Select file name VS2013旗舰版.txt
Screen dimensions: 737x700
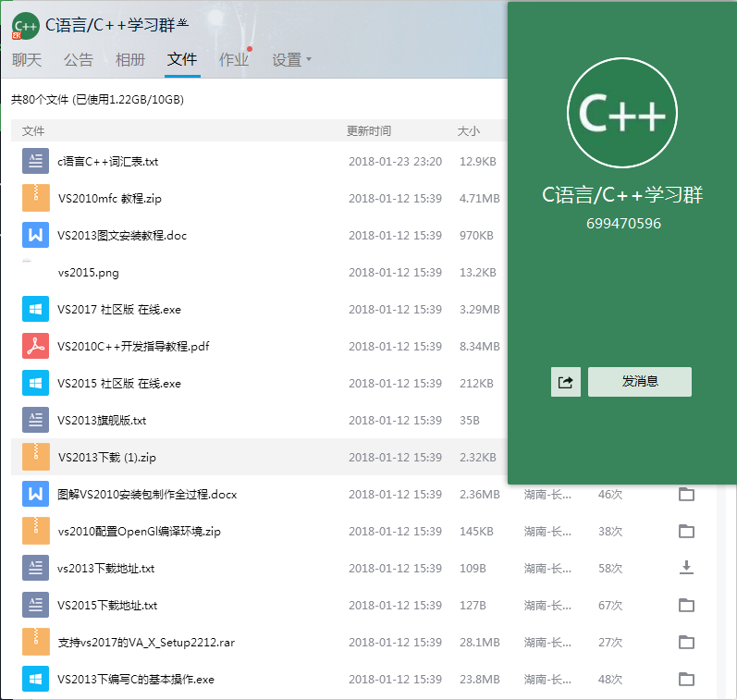[102, 421]
